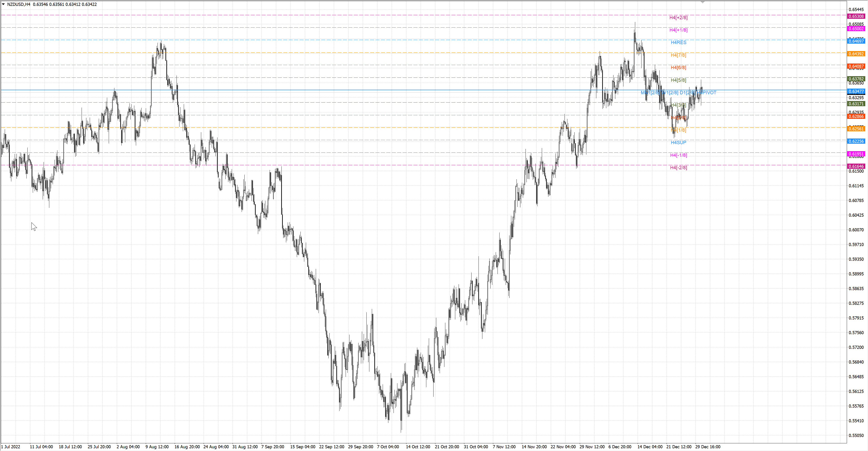Viewport: 868px width, 451px height.
Task: Click the NZDUSD,H4 symbol title text
Action: (x=19, y=4)
